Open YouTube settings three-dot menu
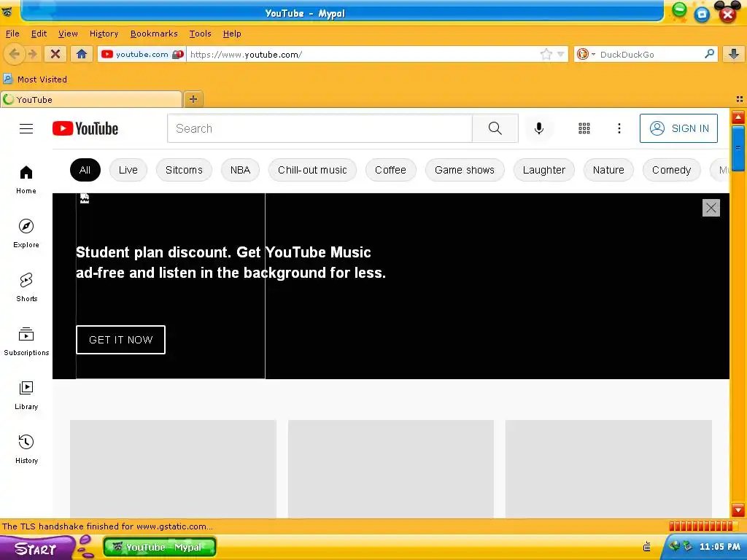Image resolution: width=747 pixels, height=560 pixels. coord(619,128)
